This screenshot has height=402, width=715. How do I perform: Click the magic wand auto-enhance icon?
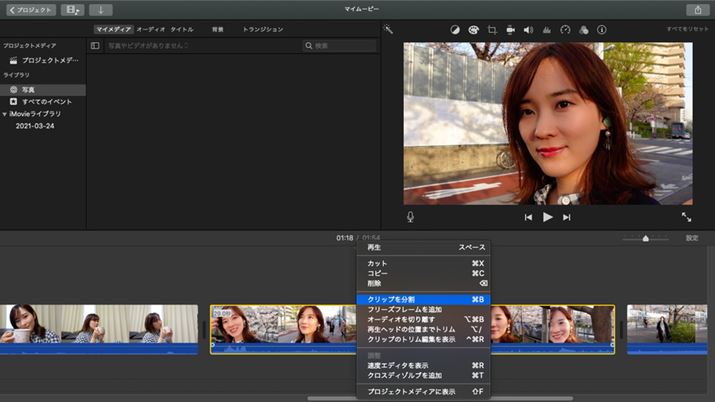389,30
